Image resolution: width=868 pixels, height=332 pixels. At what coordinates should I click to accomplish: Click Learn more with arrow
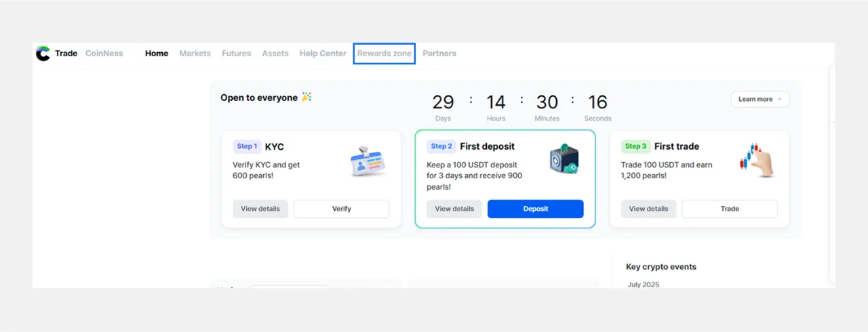pyautogui.click(x=759, y=99)
